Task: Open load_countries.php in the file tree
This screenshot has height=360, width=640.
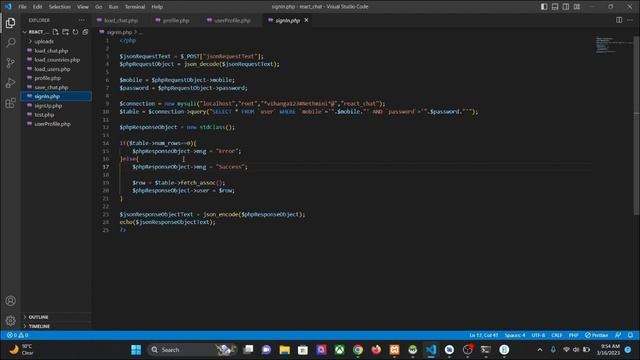Action: 56,60
